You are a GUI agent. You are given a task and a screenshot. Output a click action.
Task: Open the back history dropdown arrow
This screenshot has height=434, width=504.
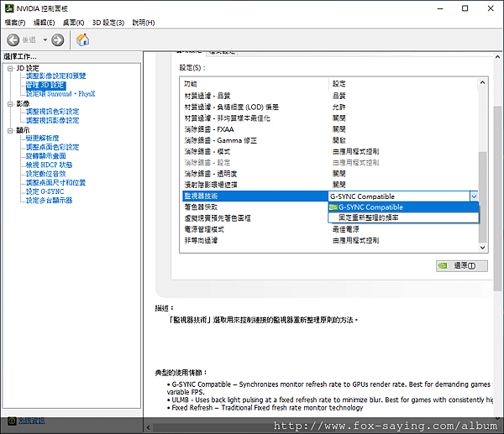[x=45, y=40]
